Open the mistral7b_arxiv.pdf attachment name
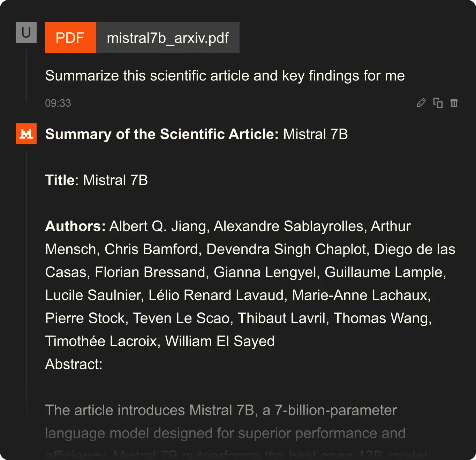The image size is (476, 460). tap(168, 38)
